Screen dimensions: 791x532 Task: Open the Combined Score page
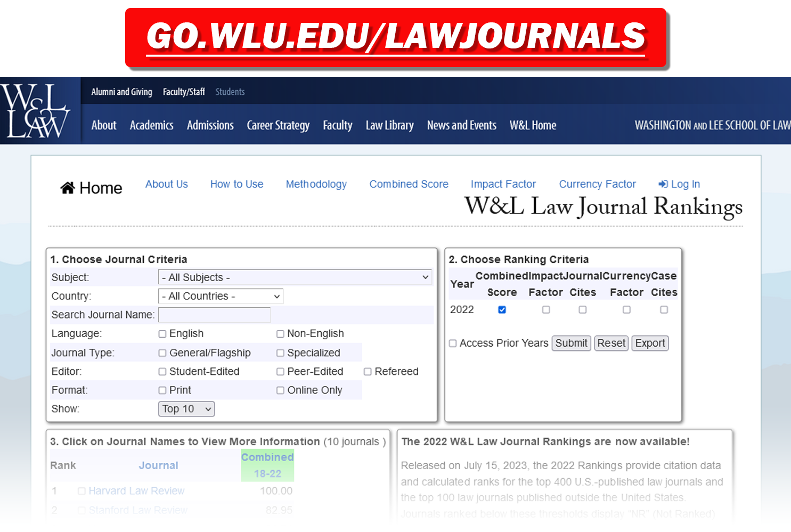pyautogui.click(x=409, y=184)
